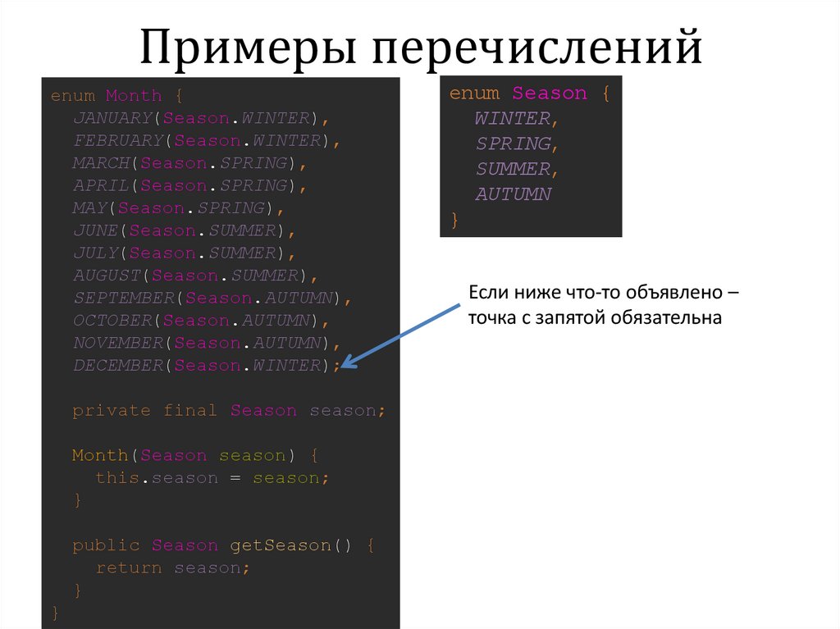Click the note line "точка с запятой обязательна"

click(596, 317)
